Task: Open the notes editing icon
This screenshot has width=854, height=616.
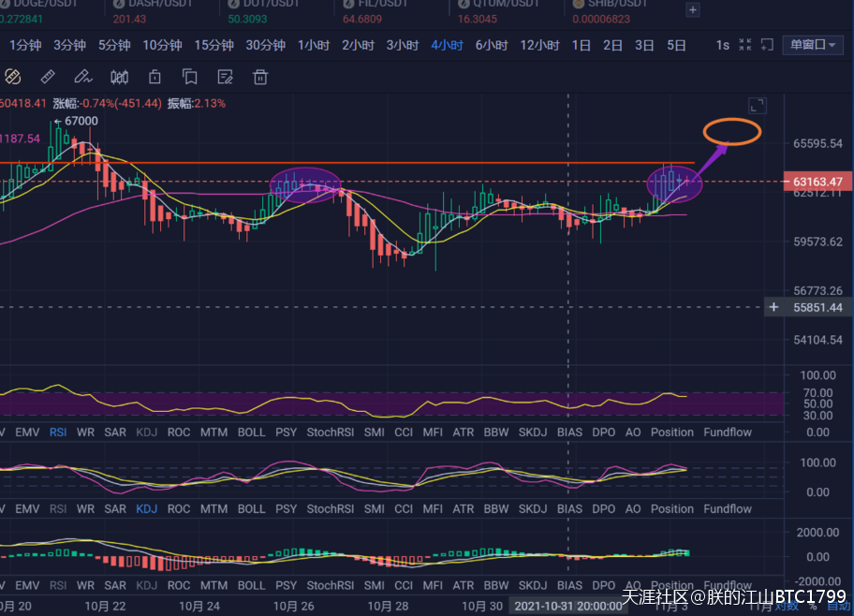Action: [x=225, y=77]
